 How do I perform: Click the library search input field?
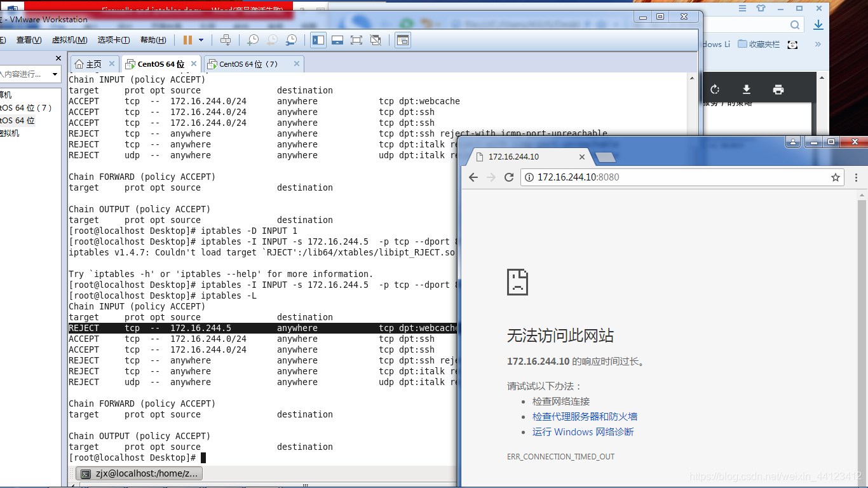tap(24, 74)
